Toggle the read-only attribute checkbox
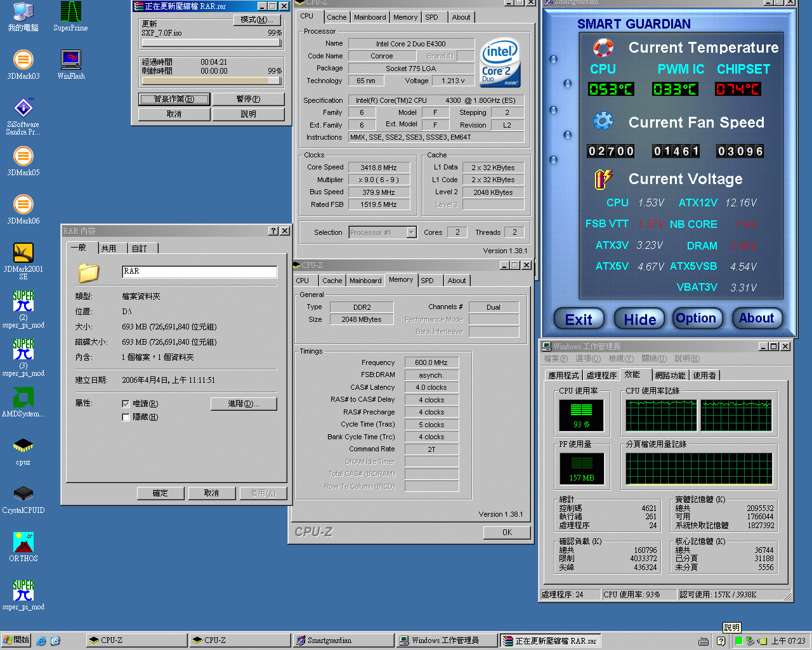Screen dimensions: 812x650 pos(126,404)
